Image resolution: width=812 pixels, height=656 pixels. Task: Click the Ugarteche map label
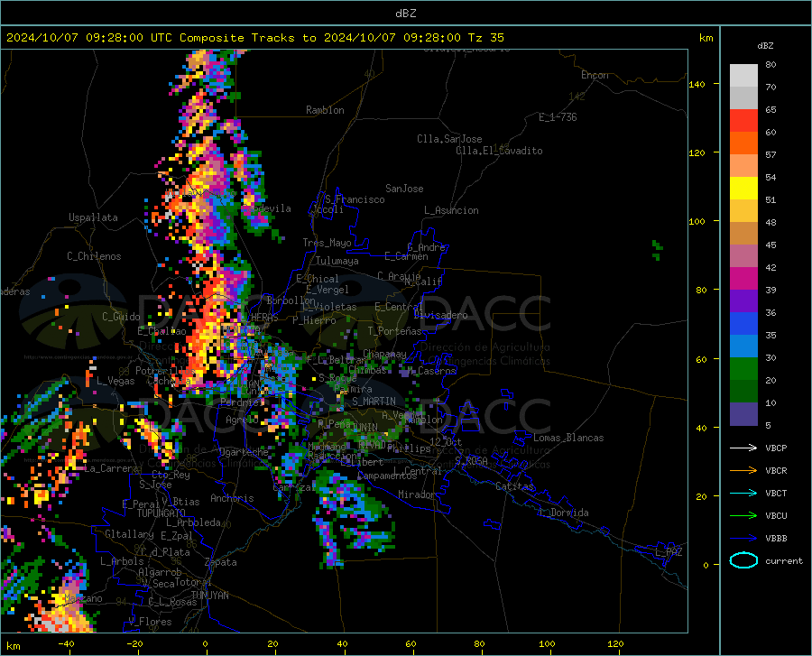pyautogui.click(x=244, y=452)
